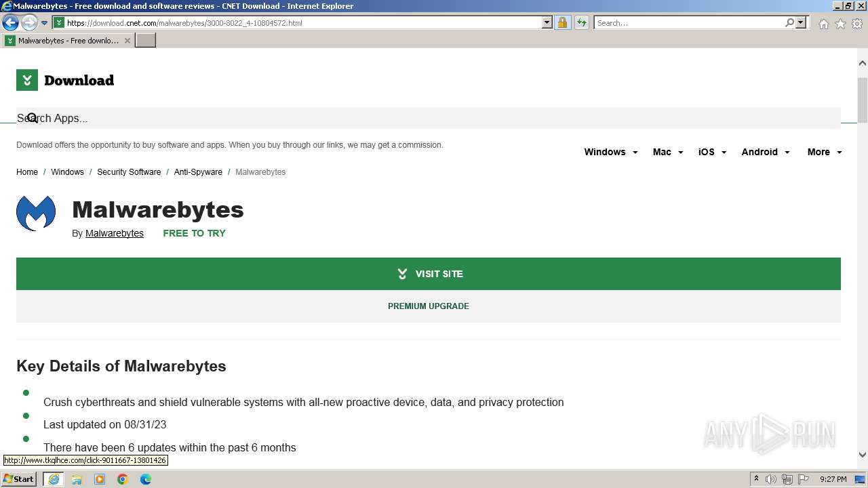The height and width of the screenshot is (488, 868).
Task: Click the browser Forward arrow button
Action: pyautogui.click(x=29, y=22)
